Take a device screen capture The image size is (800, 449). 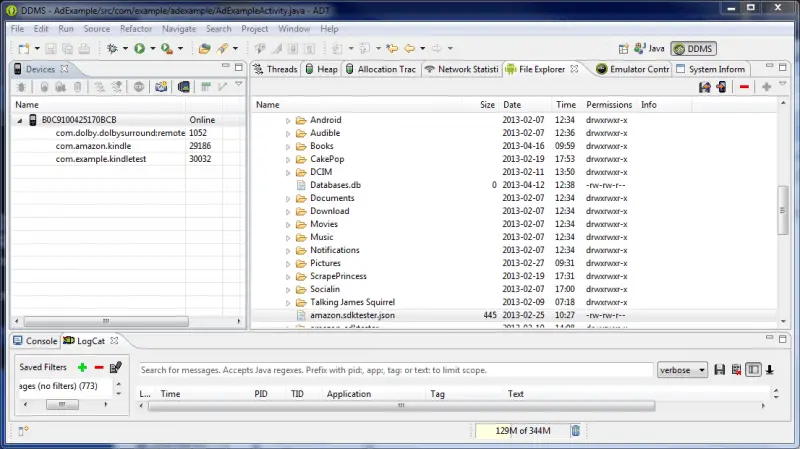click(159, 87)
